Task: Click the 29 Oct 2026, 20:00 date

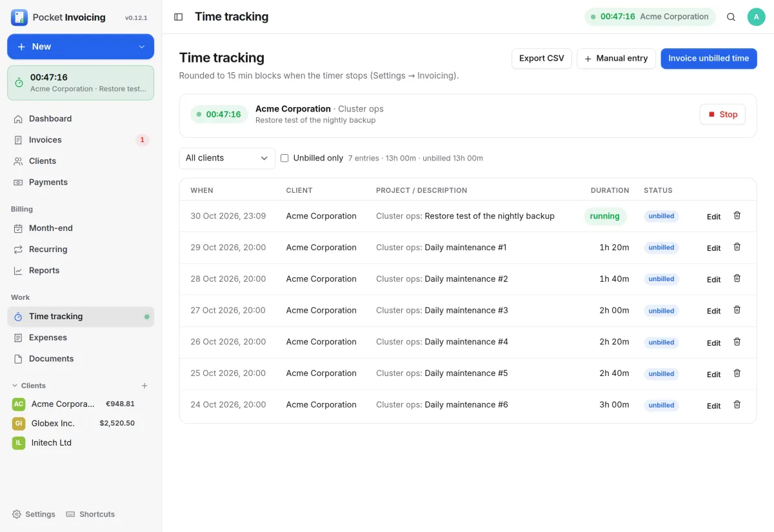Action: (228, 248)
